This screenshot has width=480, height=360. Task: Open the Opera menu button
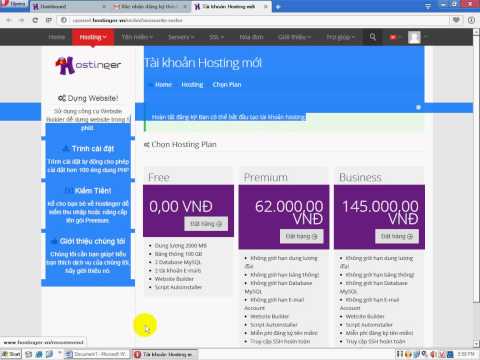tap(13, 4)
